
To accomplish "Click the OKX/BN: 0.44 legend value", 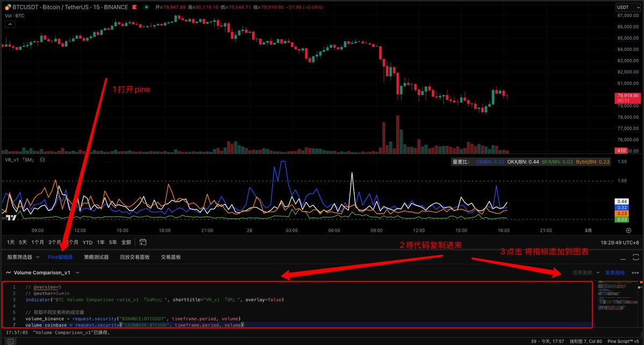I will [x=523, y=162].
